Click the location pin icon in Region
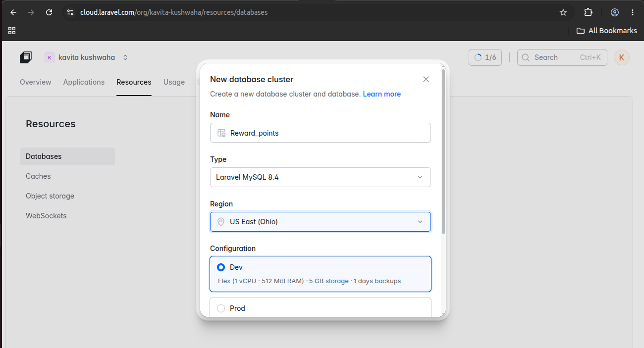644x348 pixels. coord(221,222)
